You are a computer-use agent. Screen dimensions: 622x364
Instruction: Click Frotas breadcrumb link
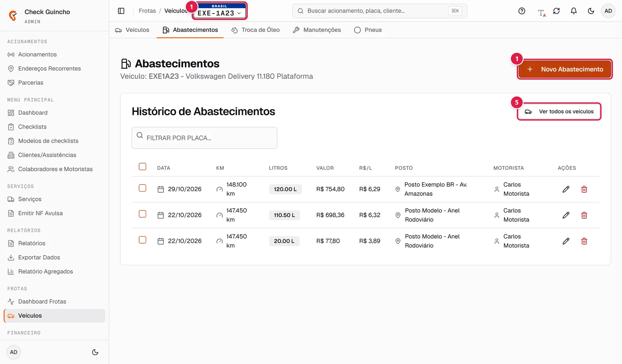[147, 11]
